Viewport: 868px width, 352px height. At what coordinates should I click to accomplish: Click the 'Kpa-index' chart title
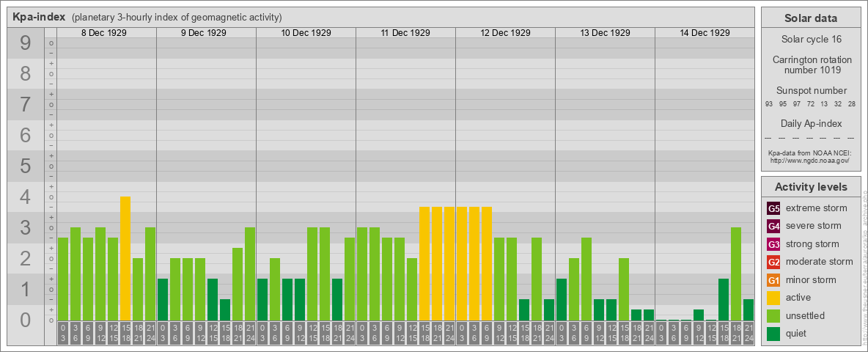[x=40, y=17]
